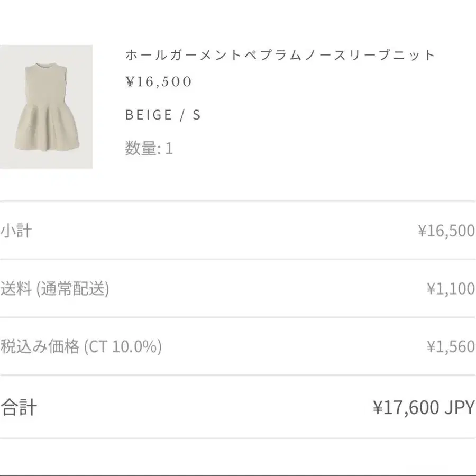Screen dimensions: 476x476
Task: Click the ¥16,500 price below product name
Action: pyautogui.click(x=158, y=82)
